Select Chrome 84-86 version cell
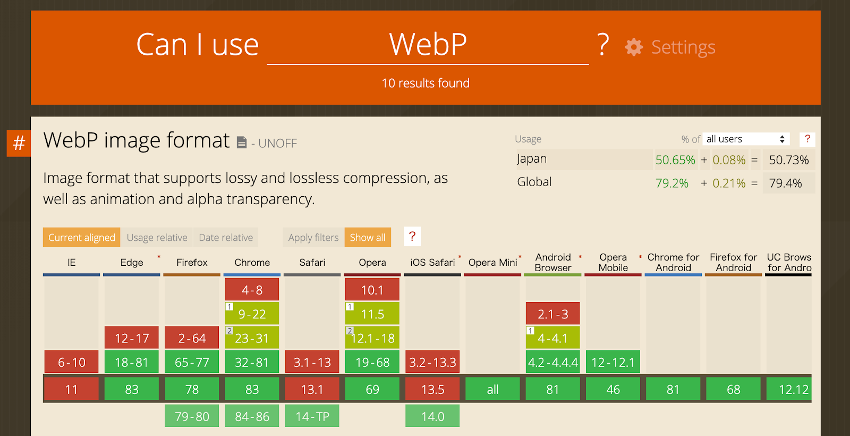The height and width of the screenshot is (436, 850). [252, 416]
